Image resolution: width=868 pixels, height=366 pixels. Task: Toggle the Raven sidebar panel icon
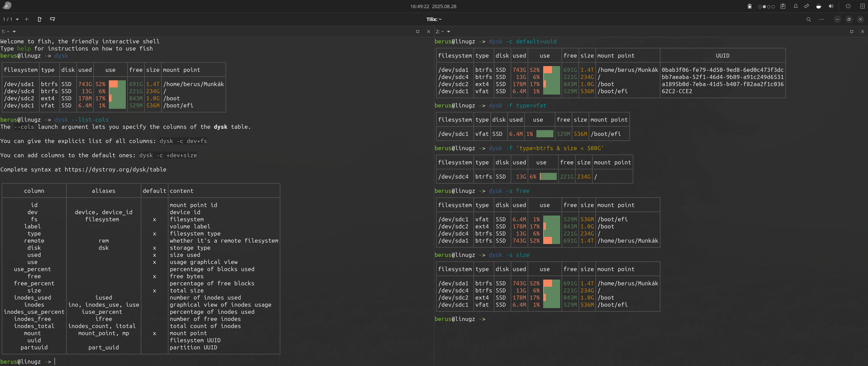pos(862,6)
